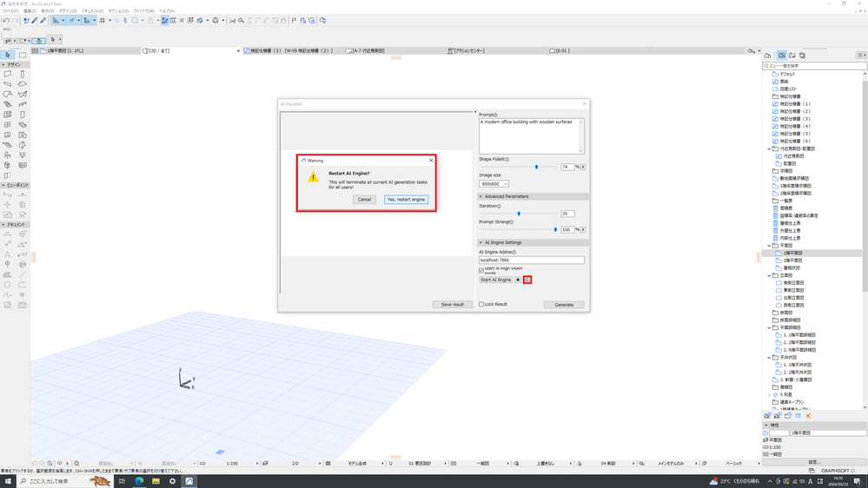Click the AI Engine Address localhost:7860 field
868x488 pixels.
(532, 260)
